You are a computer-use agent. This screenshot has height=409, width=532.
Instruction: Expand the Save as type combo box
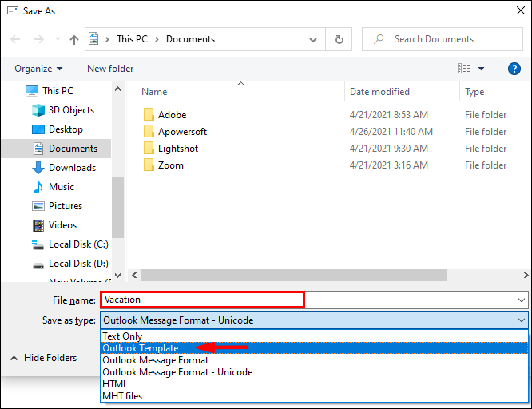click(x=313, y=320)
